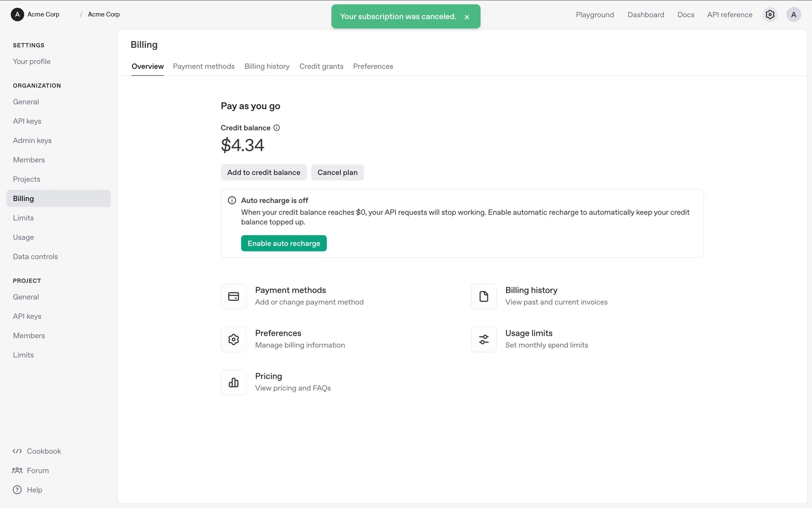812x508 pixels.
Task: Click the Payment methods card icon
Action: coord(233,296)
